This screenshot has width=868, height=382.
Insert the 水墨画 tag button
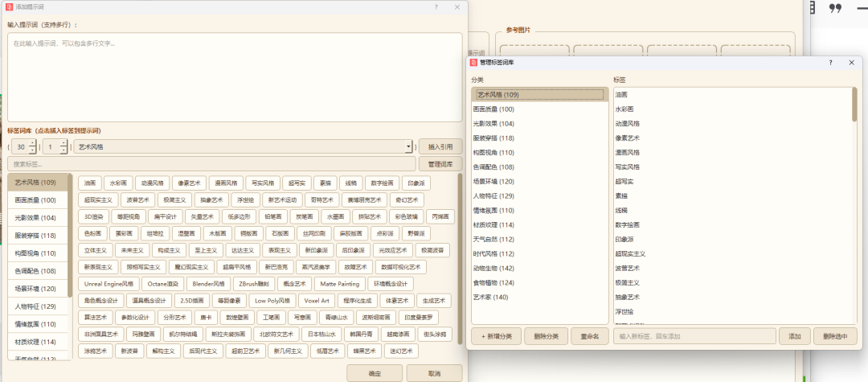tap(335, 216)
